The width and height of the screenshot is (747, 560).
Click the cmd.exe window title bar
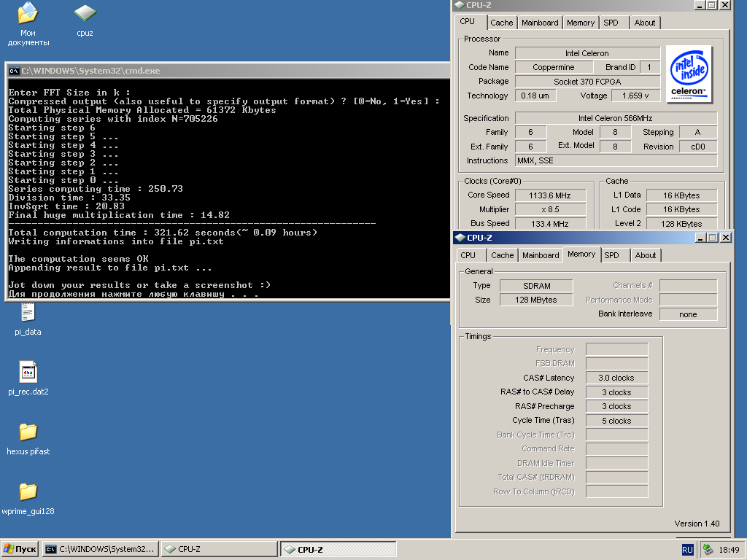point(228,71)
